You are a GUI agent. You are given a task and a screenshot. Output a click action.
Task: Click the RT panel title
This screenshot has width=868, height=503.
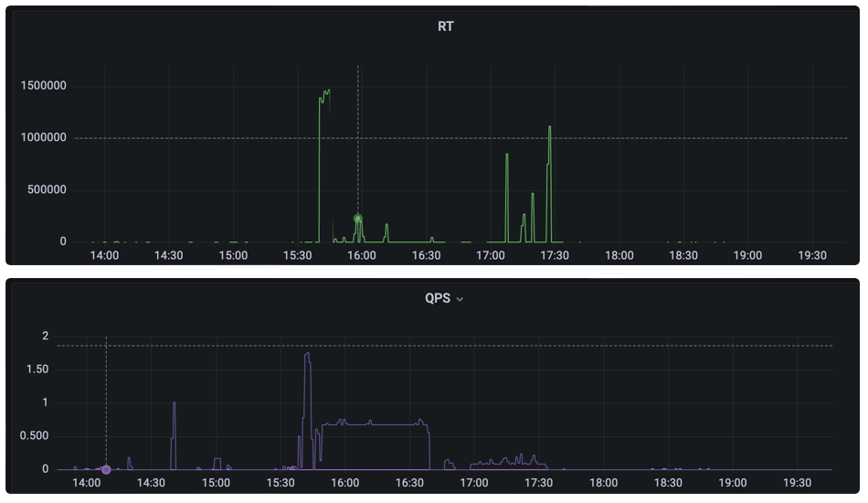point(446,27)
